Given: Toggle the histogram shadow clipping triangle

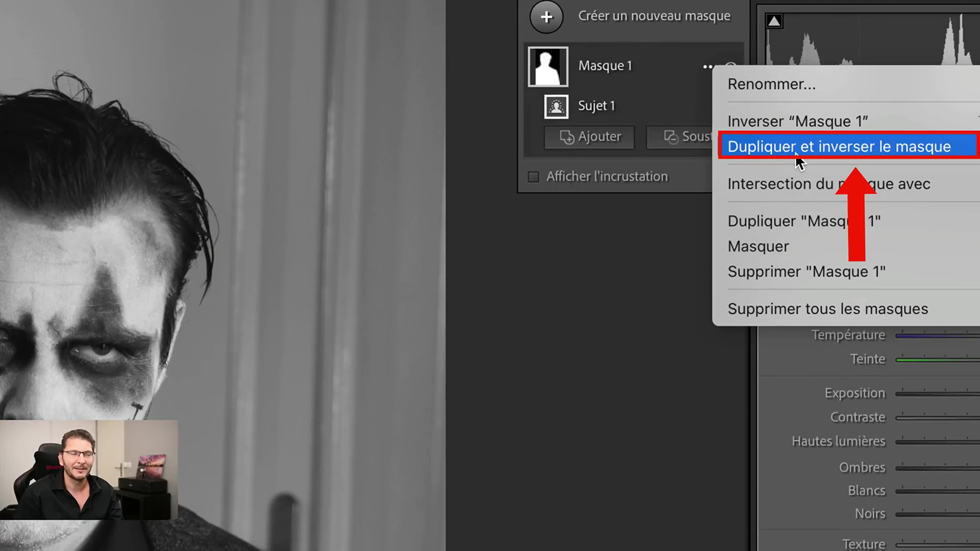Looking at the screenshot, I should [x=774, y=21].
